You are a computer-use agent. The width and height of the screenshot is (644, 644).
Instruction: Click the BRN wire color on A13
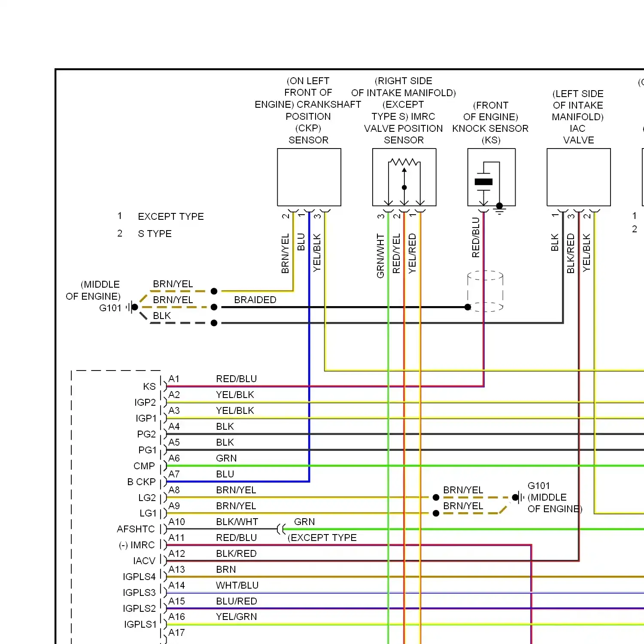[226, 569]
